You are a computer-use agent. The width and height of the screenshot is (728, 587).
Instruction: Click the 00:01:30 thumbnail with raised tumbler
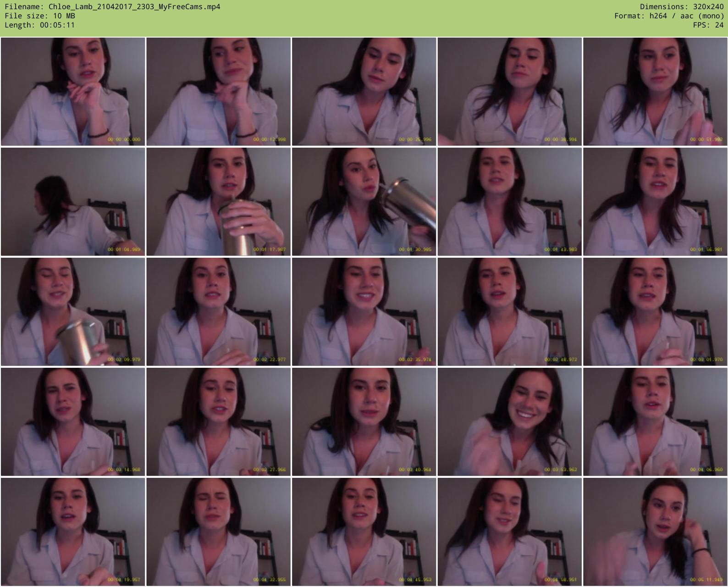[x=364, y=202]
